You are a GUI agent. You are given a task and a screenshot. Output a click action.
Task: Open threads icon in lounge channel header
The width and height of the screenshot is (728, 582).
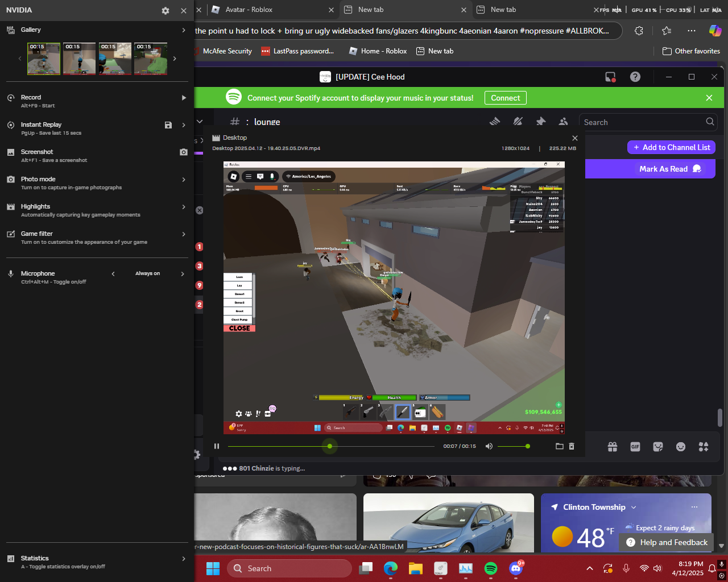(495, 121)
